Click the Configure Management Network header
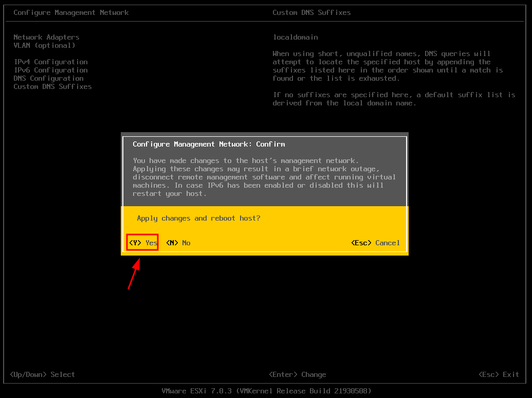The width and height of the screenshot is (532, 398). 71,12
